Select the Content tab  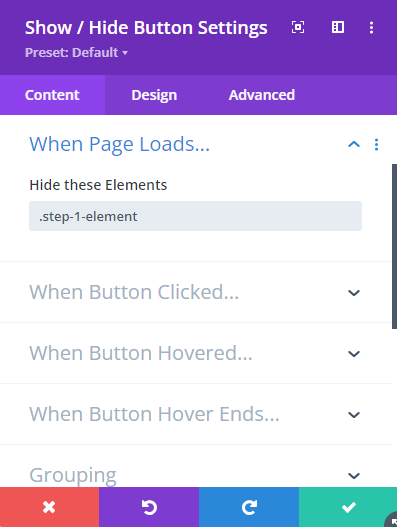(x=52, y=95)
